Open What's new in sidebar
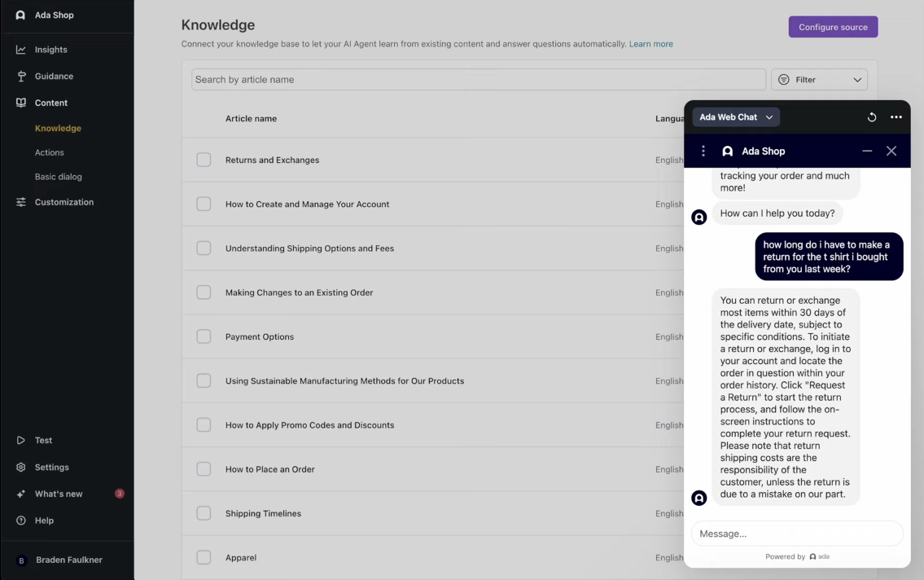 pos(59,494)
